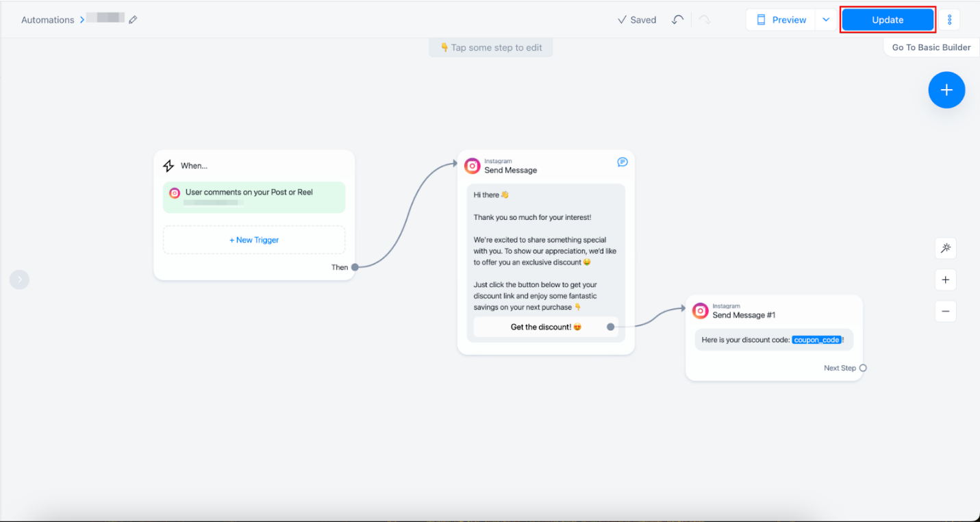980x522 pixels.
Task: Zoom in with the plus button
Action: 945,279
